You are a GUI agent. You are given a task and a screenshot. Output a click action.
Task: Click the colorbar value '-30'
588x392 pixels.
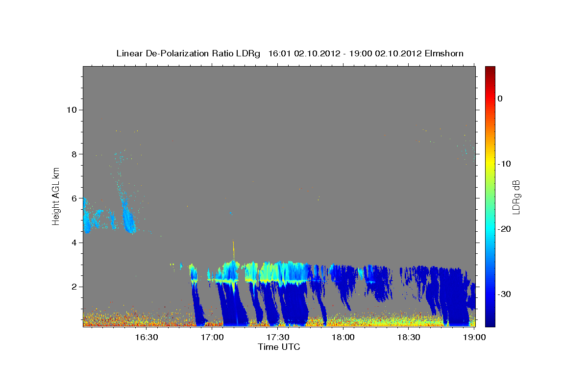click(505, 294)
